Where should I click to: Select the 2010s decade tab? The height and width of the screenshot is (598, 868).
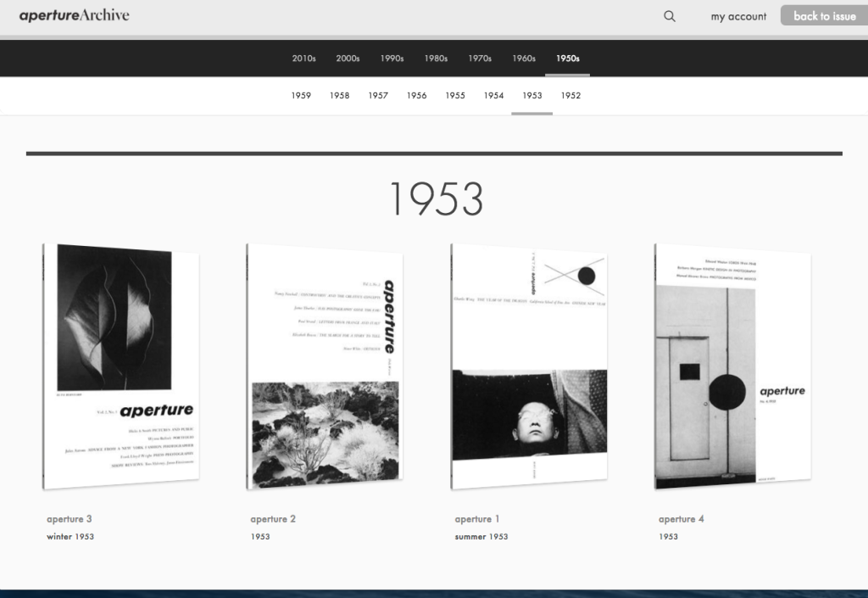pos(304,59)
